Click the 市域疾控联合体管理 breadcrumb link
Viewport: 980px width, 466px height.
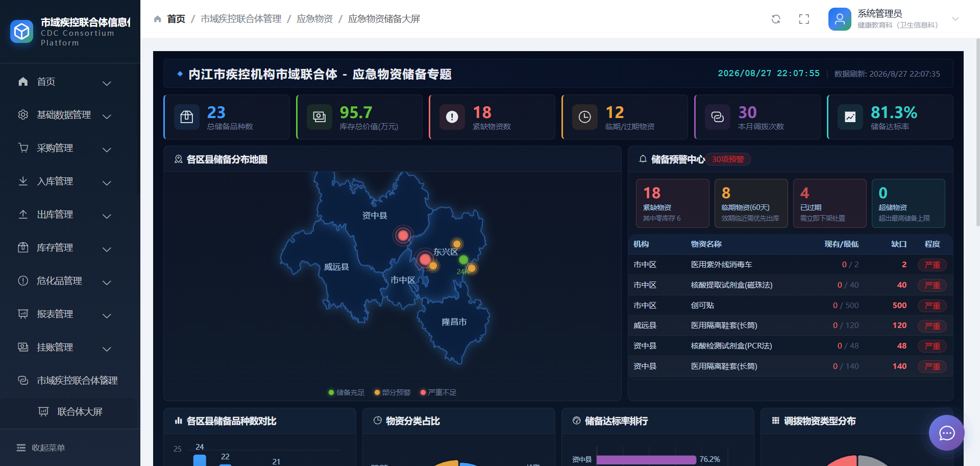(241, 19)
